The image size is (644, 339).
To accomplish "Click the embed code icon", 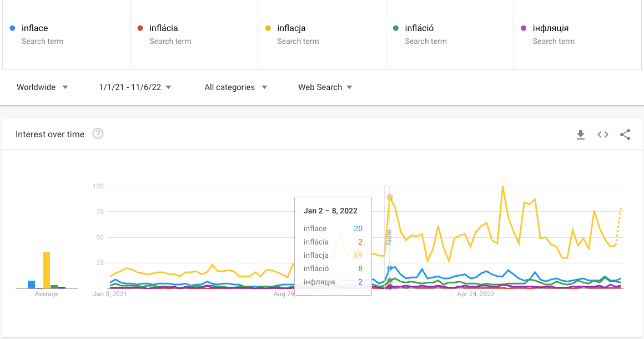I will click(x=603, y=134).
